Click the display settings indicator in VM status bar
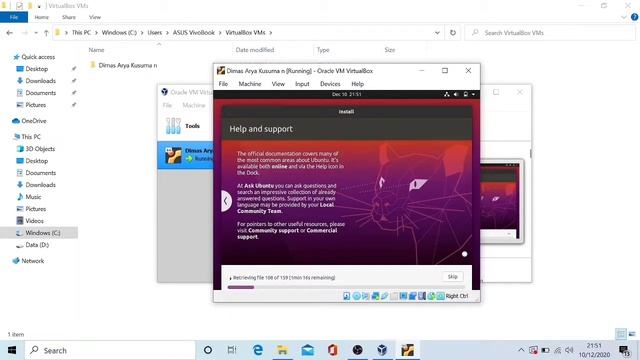Image resolution: width=640 pixels, height=360 pixels. click(403, 296)
